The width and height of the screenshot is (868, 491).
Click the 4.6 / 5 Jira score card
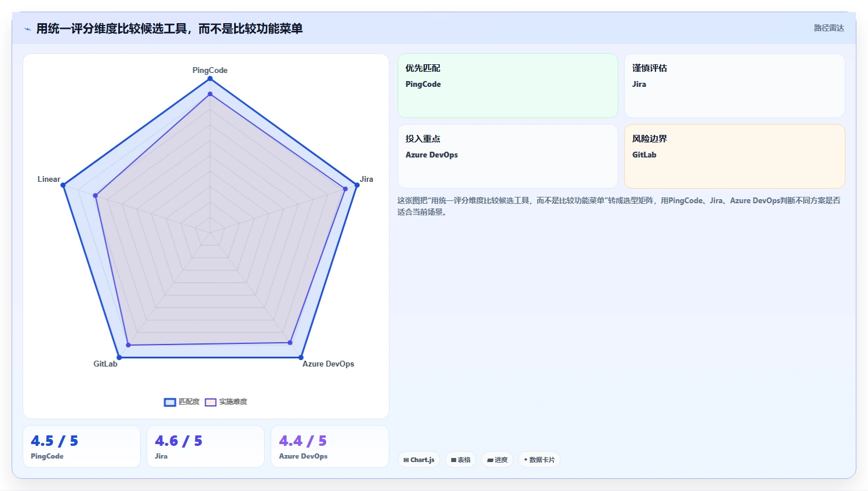(206, 446)
